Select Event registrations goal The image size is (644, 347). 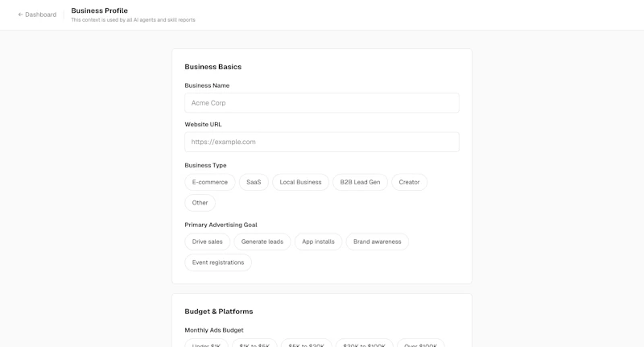[218, 262]
